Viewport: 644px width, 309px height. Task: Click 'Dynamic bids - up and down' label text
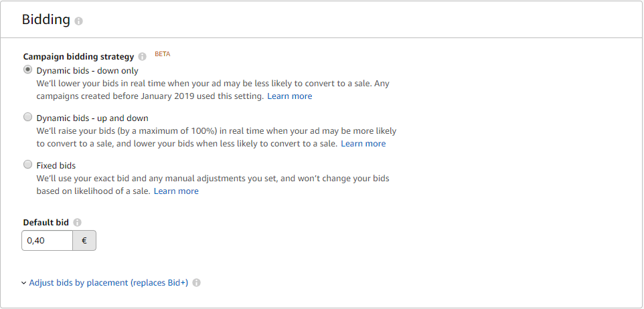[x=92, y=118]
